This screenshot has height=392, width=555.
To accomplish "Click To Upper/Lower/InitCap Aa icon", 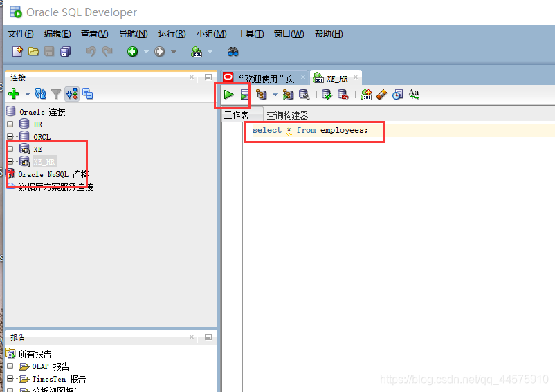I will click(x=413, y=95).
